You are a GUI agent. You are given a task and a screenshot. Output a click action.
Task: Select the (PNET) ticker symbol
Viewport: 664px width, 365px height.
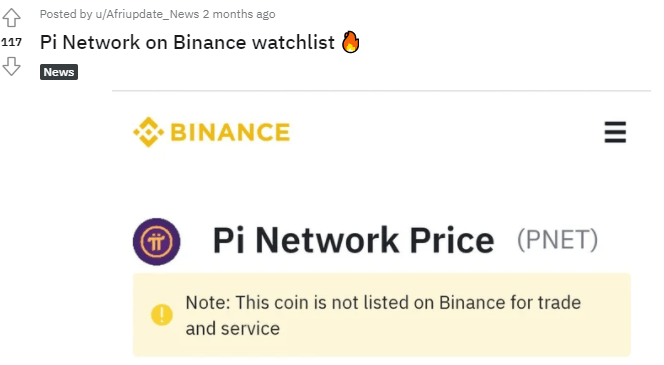click(557, 240)
